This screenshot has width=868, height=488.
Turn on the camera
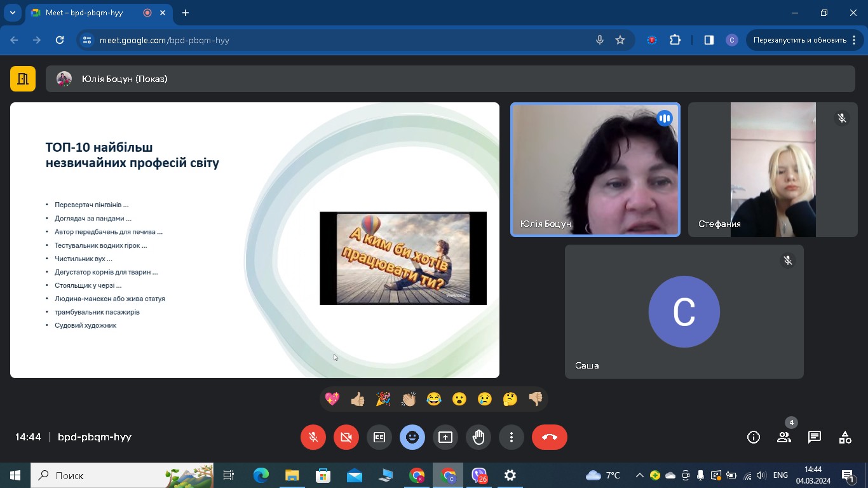click(x=346, y=437)
